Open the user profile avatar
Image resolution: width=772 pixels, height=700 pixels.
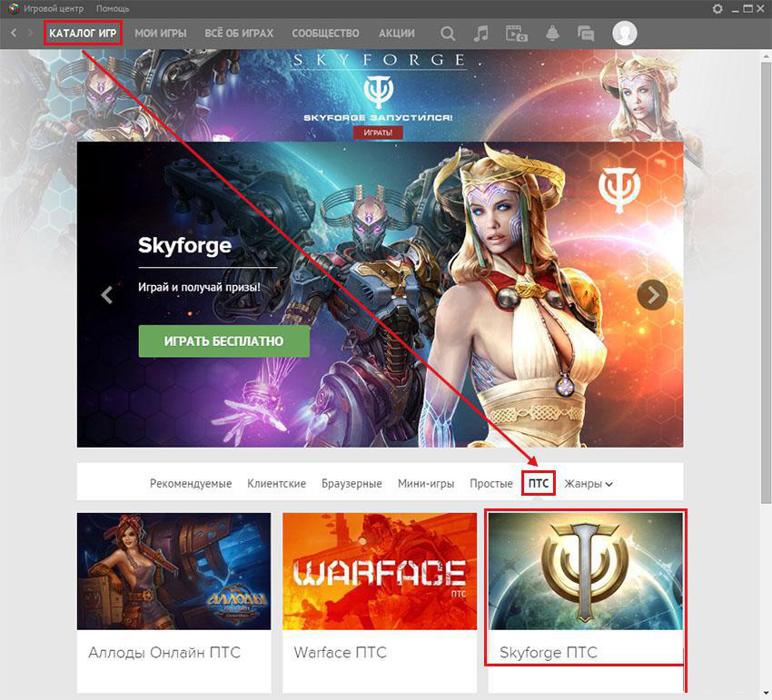click(x=624, y=33)
